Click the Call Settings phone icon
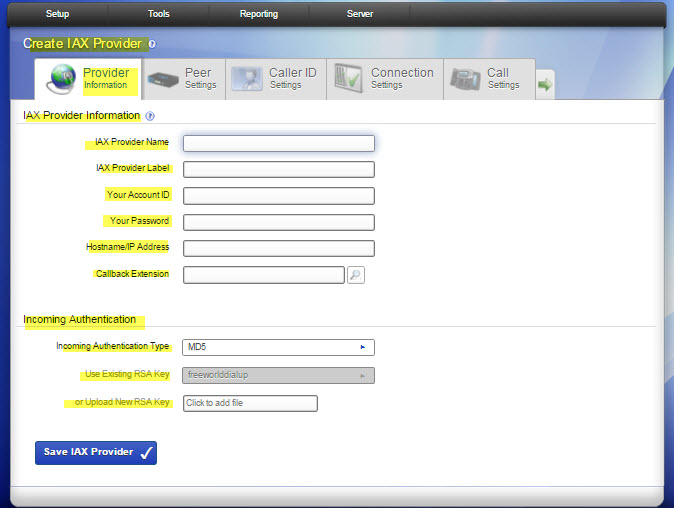This screenshot has height=508, width=674. [466, 79]
